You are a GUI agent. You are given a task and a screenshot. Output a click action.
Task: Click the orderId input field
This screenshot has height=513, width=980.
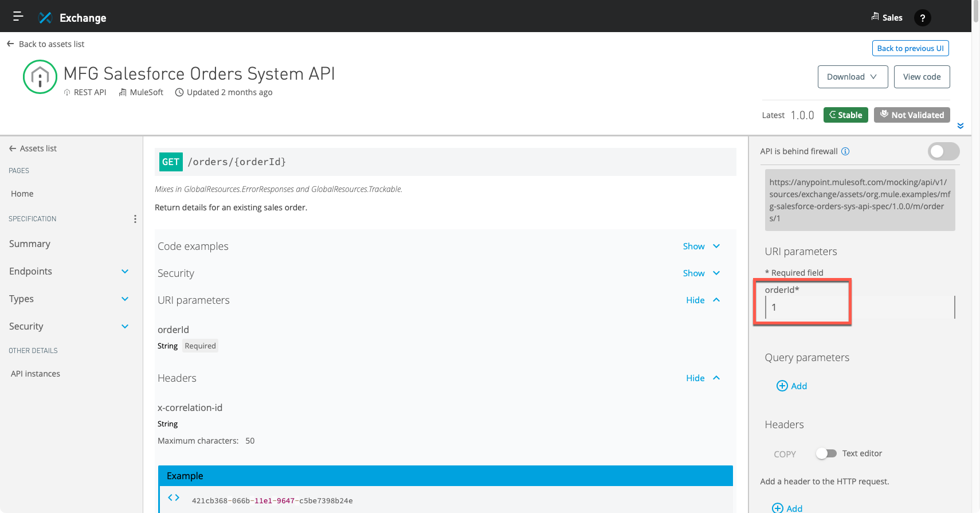tap(860, 308)
